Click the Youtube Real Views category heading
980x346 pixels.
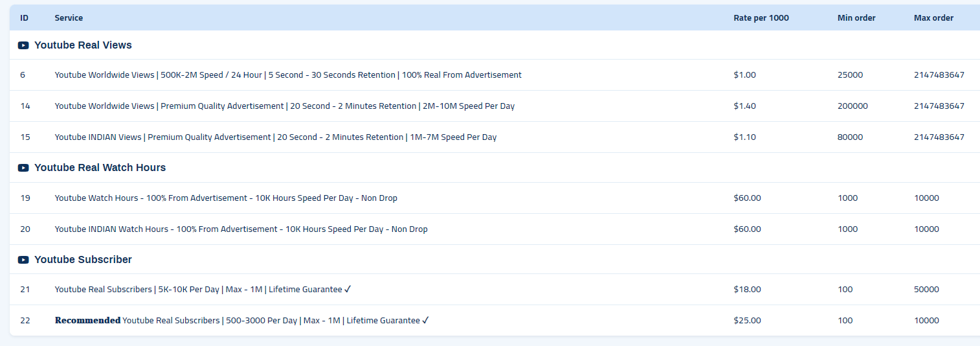tap(83, 45)
